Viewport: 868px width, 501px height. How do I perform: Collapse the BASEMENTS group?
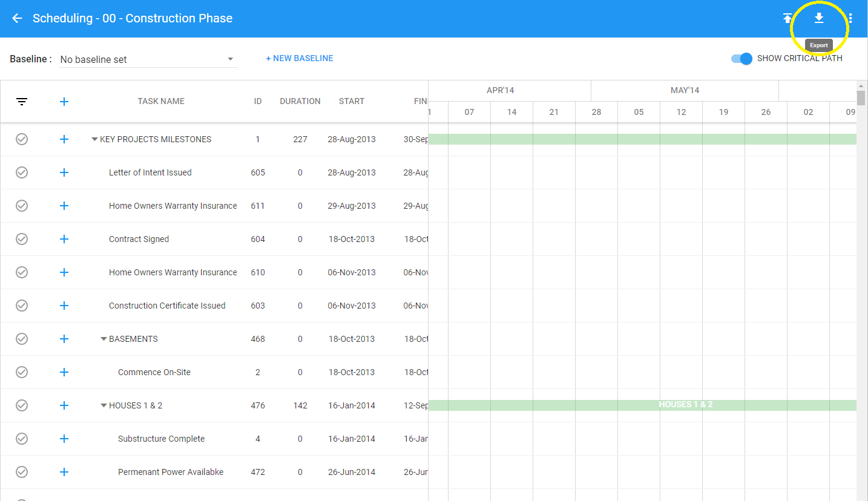coord(104,339)
